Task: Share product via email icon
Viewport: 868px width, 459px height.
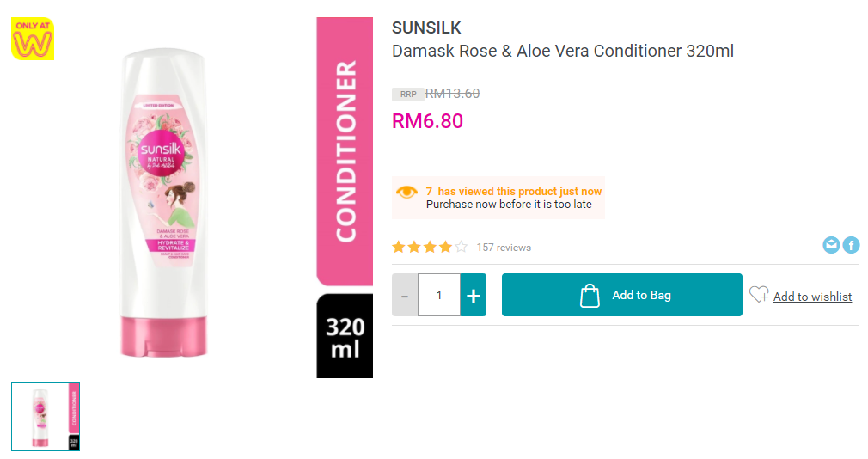Action: (x=831, y=246)
